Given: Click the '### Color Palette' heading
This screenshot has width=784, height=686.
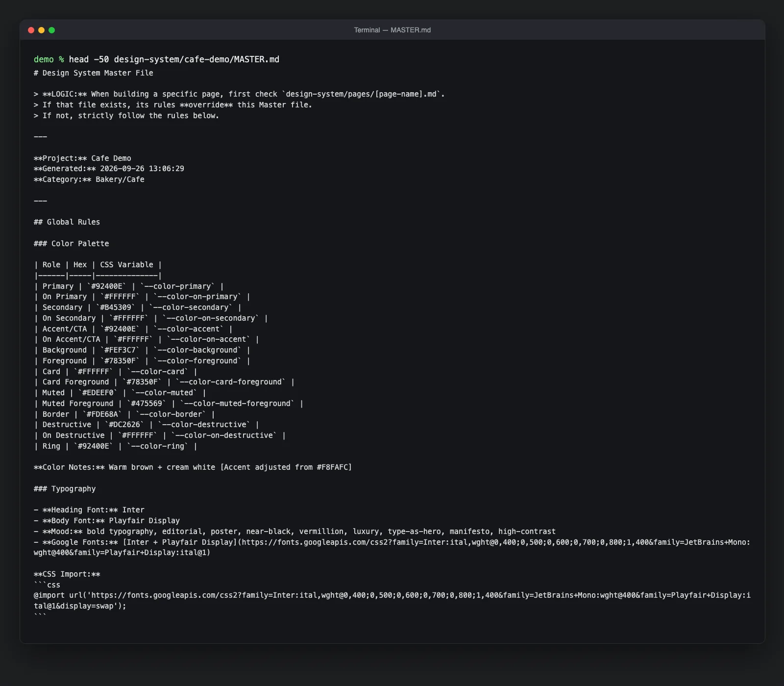Looking at the screenshot, I should point(72,244).
